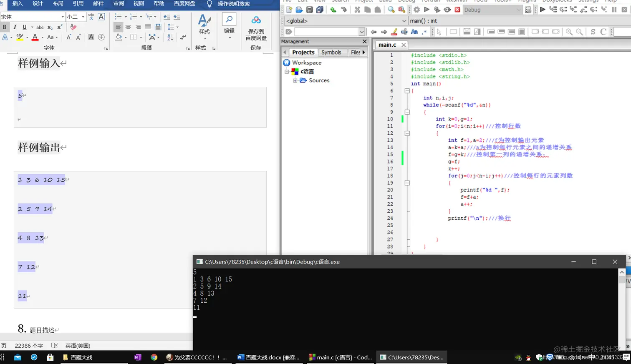Open 编辑 editing button in Word ribbon
The width and height of the screenshot is (631, 364).
tap(229, 27)
